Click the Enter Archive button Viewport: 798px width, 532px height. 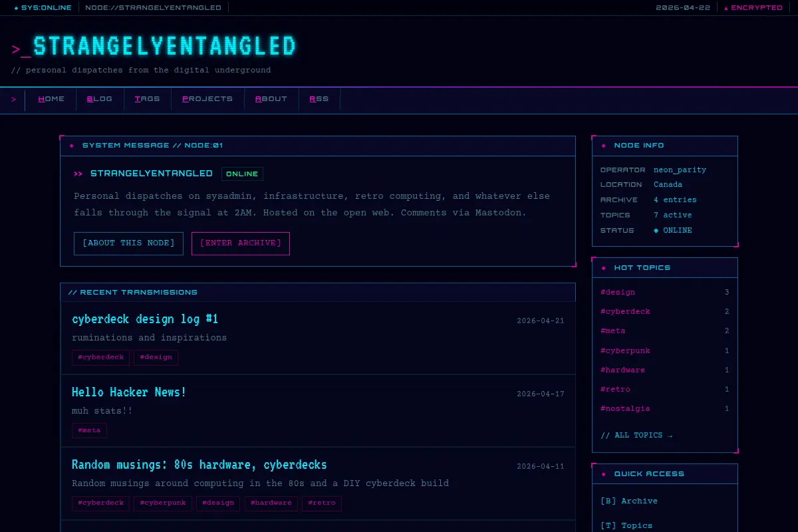coord(240,243)
